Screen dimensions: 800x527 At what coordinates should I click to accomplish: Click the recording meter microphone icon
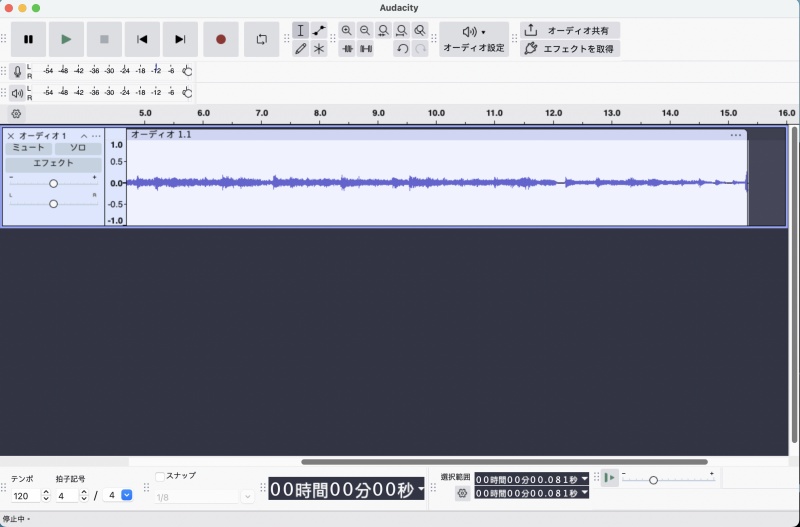coord(17,71)
